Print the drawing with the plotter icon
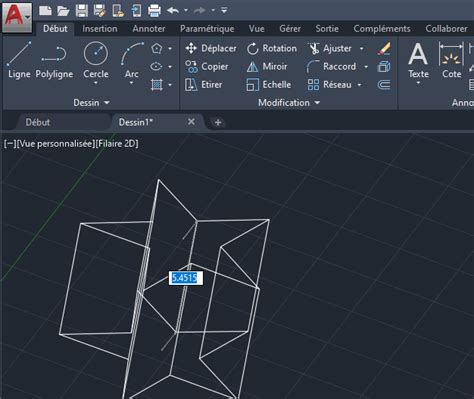 click(154, 11)
